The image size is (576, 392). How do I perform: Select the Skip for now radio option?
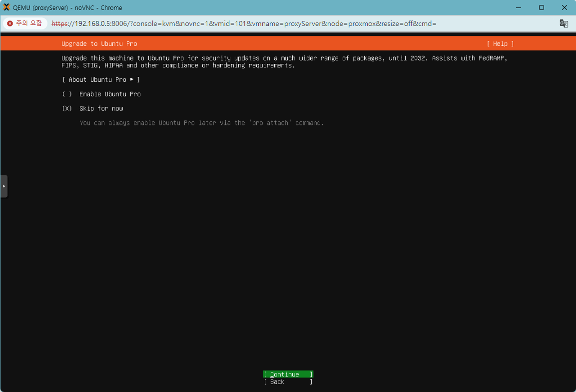tap(92, 108)
